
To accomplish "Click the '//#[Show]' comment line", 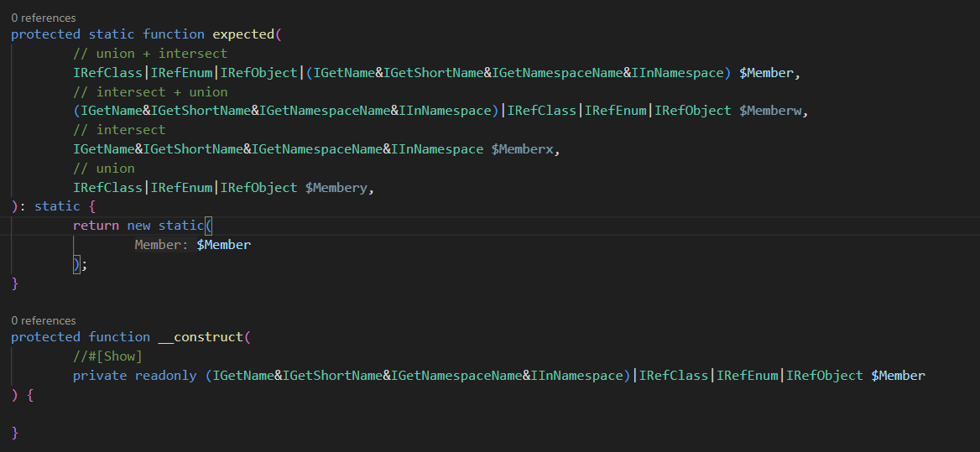I will [107, 356].
